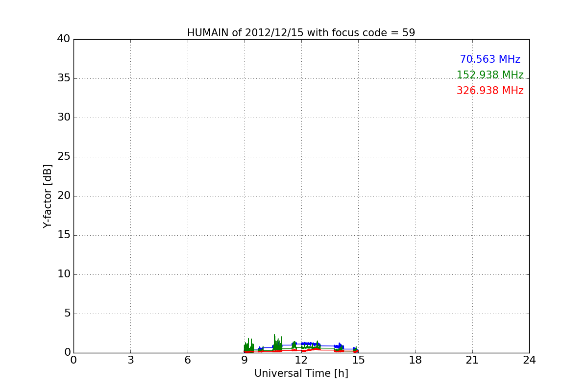The width and height of the screenshot is (588, 392).
Task: Click the x-axis tick label 18
Action: [416, 360]
